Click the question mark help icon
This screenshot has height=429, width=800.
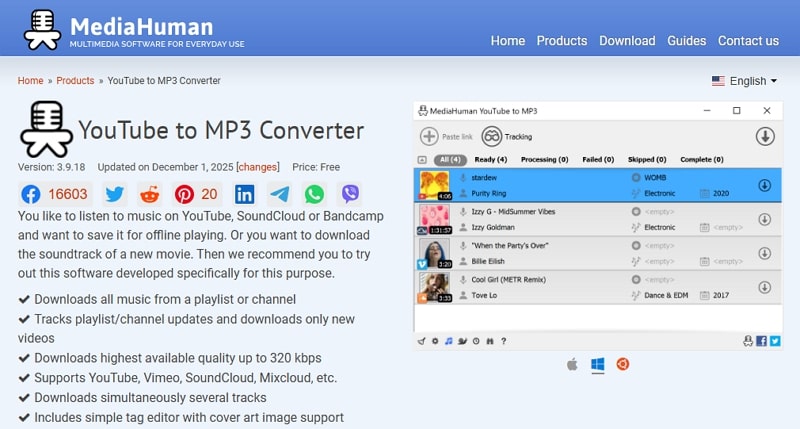click(504, 341)
